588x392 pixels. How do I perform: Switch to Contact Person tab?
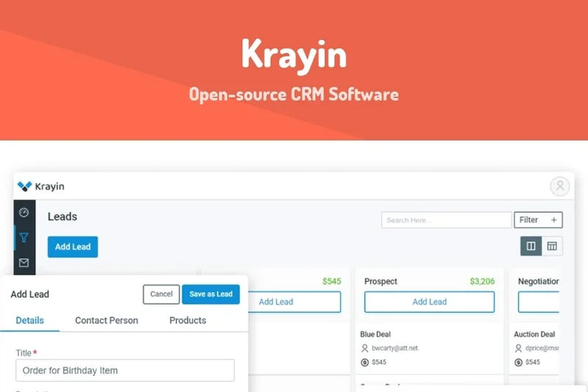tap(107, 321)
